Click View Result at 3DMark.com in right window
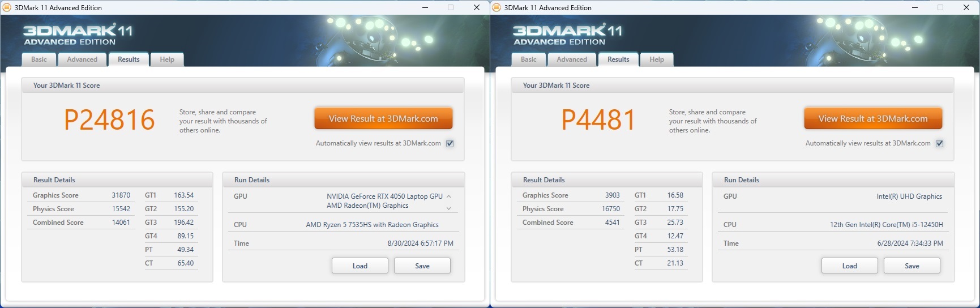 873,119
